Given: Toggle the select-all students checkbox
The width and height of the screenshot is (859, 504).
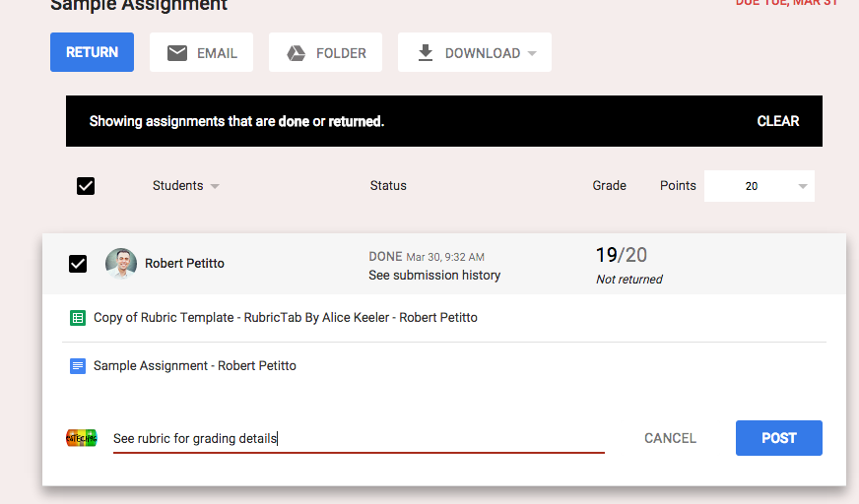Looking at the screenshot, I should 86,185.
